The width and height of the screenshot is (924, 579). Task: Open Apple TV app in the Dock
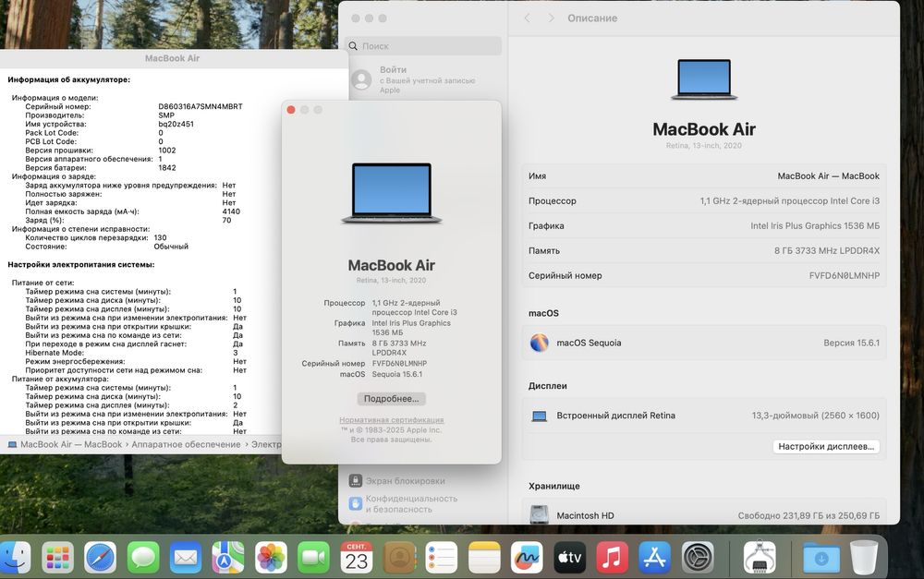(x=570, y=557)
